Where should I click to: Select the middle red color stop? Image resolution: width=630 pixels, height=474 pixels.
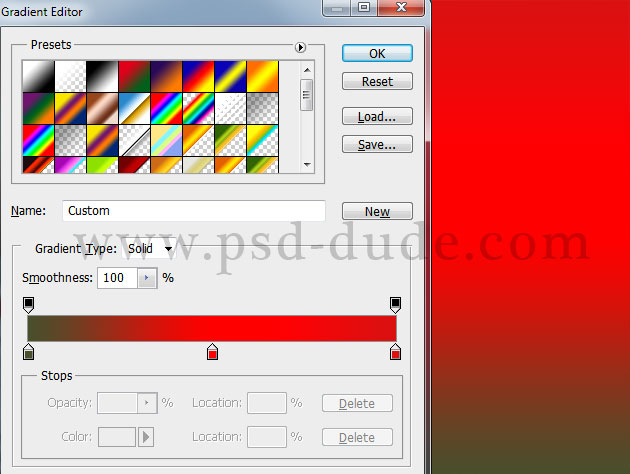[x=213, y=352]
